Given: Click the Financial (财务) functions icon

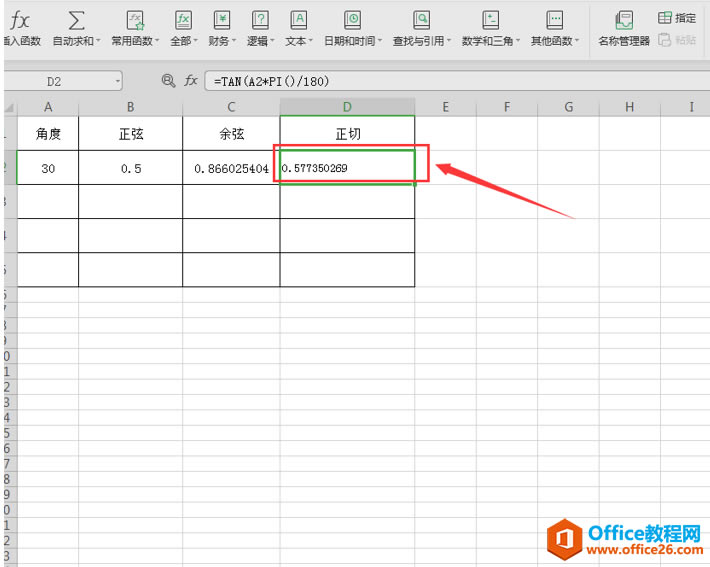Looking at the screenshot, I should (222, 20).
